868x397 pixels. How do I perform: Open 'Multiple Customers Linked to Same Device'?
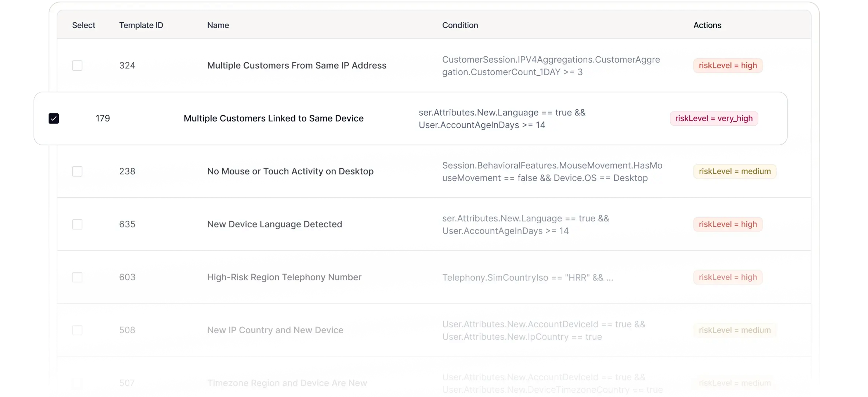point(274,118)
